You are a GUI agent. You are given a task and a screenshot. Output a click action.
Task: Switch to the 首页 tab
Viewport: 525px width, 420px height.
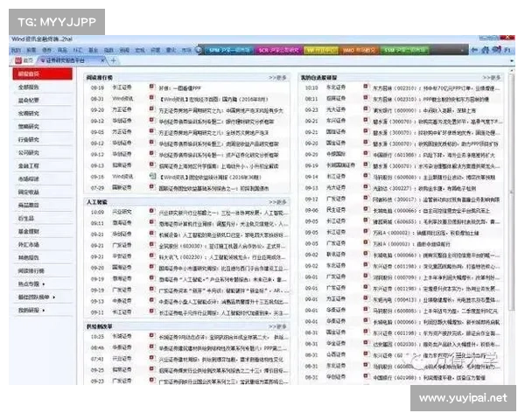pos(24,60)
